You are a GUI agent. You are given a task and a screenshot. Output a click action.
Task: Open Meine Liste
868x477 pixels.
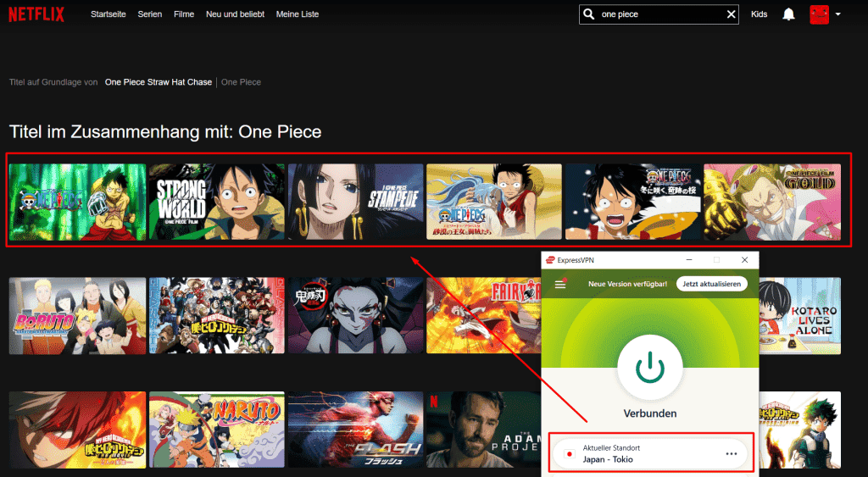[x=298, y=14]
